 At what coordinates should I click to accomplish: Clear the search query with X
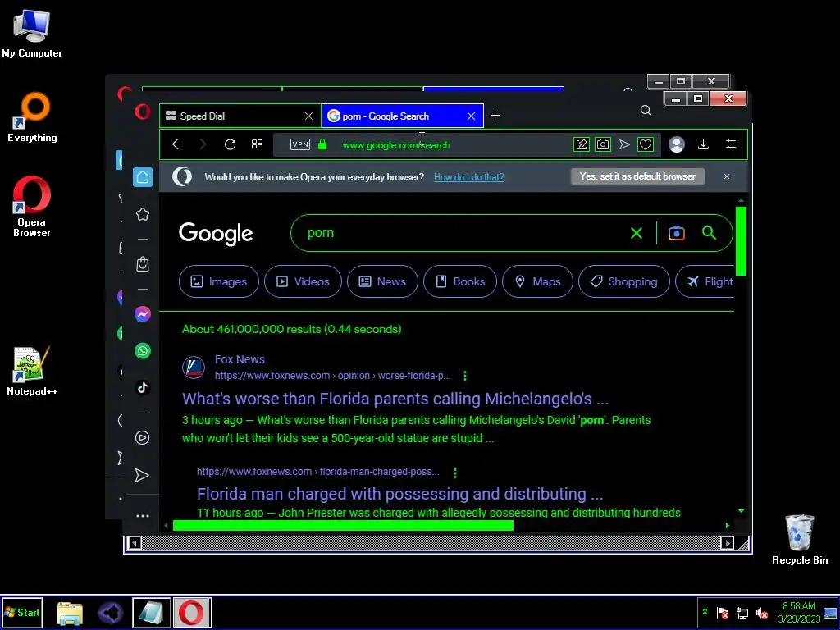click(x=637, y=233)
